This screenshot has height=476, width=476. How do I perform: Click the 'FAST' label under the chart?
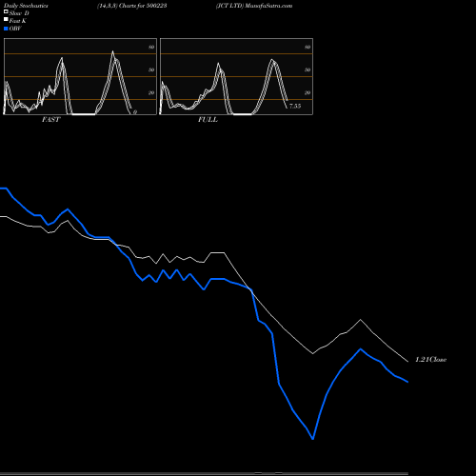50,120
